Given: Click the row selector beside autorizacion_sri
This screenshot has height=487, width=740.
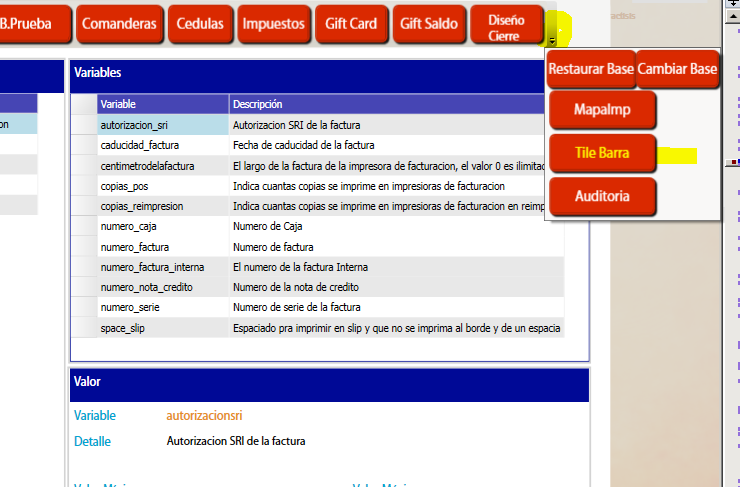Looking at the screenshot, I should coord(84,125).
